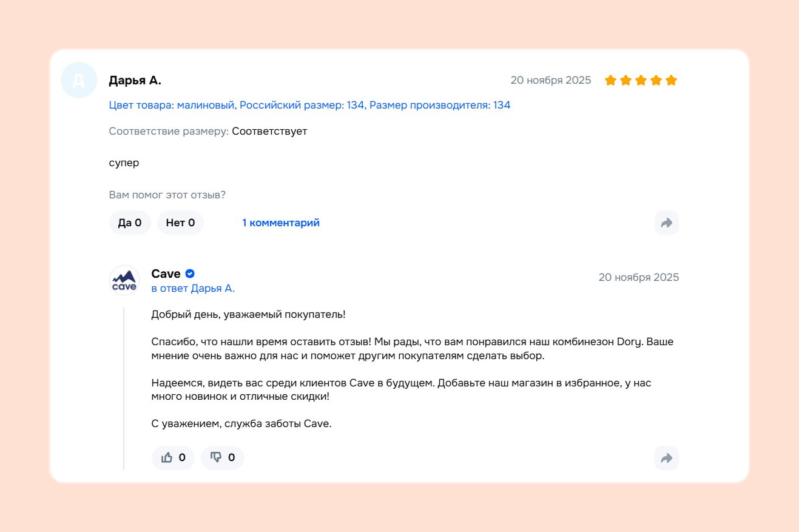Screen dimensions: 799x532
Task: Open the Cave store logo avatar
Action: coord(124,280)
